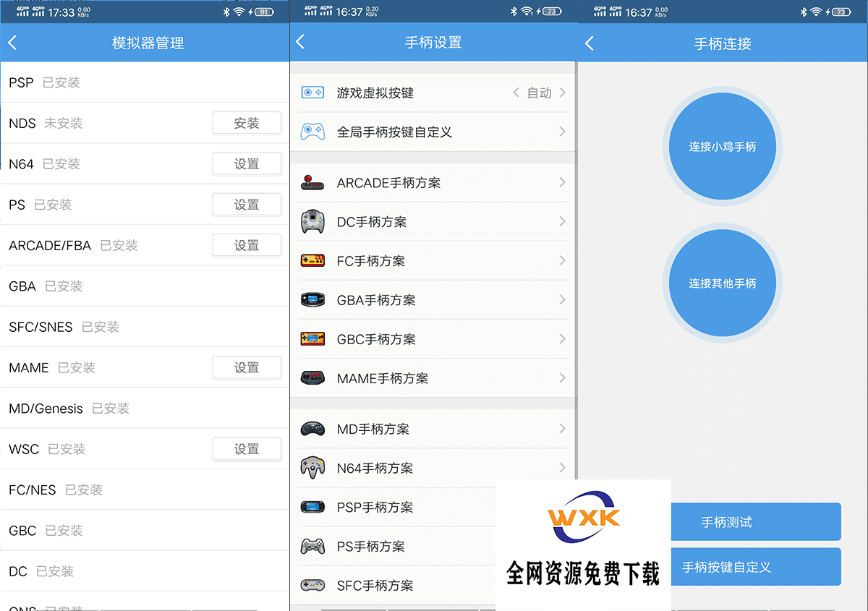Open settings for the N64 emulator
The height and width of the screenshot is (611, 868).
tap(246, 164)
